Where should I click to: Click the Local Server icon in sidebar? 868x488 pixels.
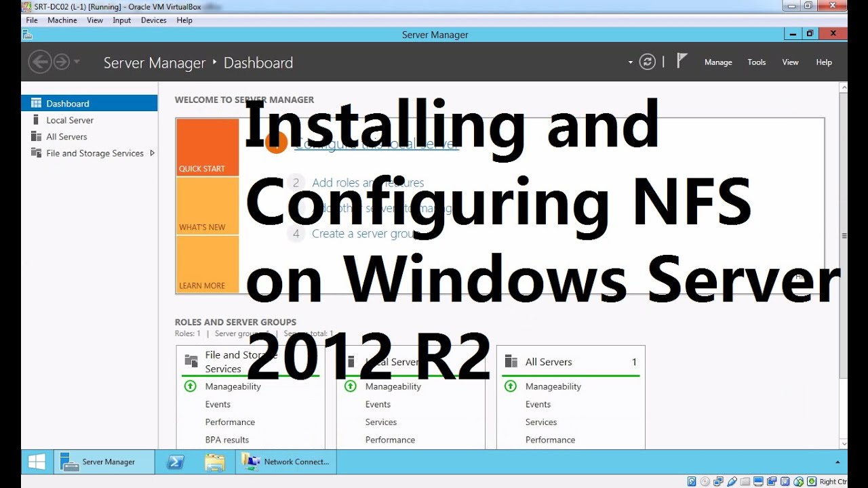coord(36,120)
